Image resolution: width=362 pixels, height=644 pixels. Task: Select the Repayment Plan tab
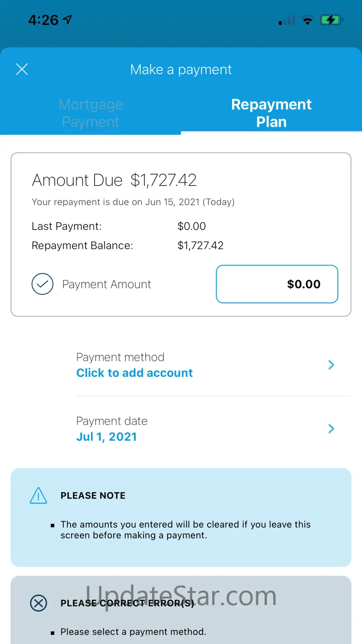(271, 113)
